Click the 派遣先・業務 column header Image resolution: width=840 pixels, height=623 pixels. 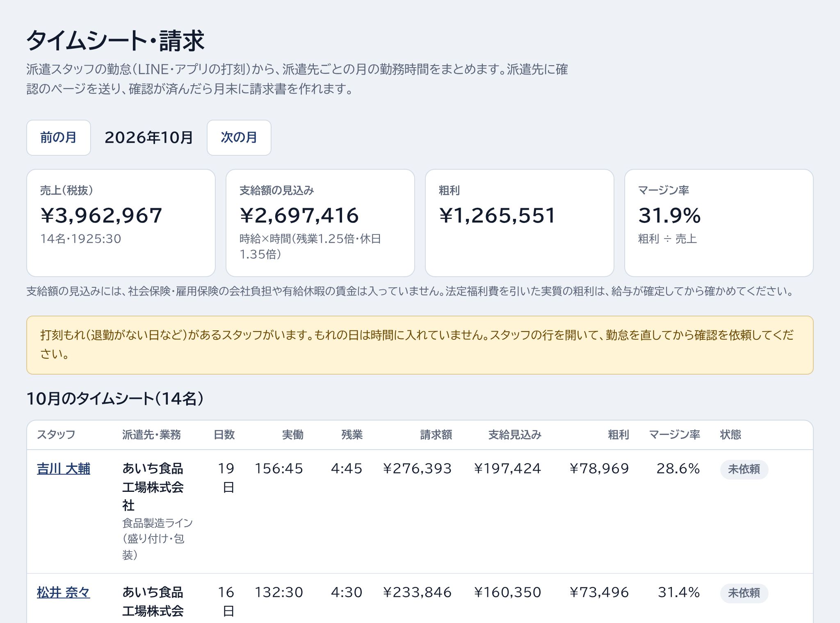coord(152,435)
